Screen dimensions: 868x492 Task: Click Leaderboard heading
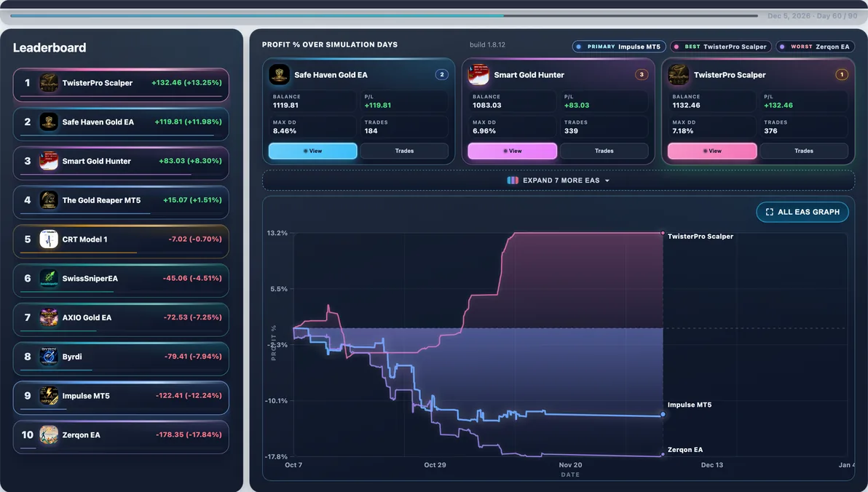point(50,47)
